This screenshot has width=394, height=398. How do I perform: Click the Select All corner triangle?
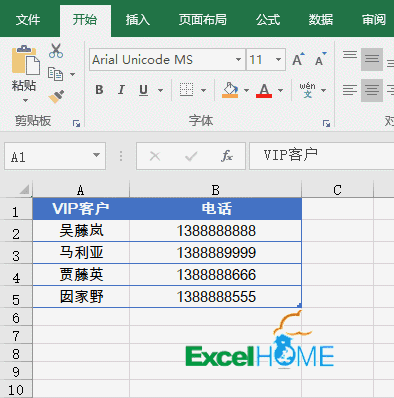pyautogui.click(x=24, y=190)
